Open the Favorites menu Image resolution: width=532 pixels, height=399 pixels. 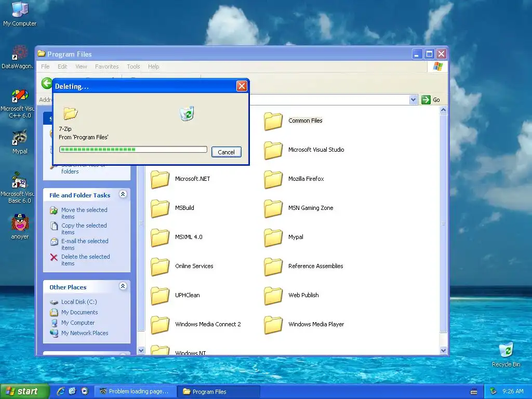coord(107,66)
